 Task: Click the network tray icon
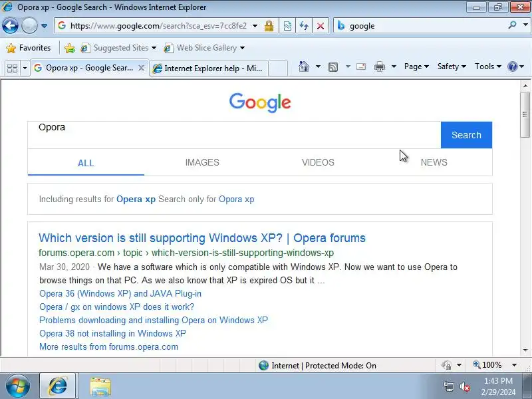(x=448, y=386)
